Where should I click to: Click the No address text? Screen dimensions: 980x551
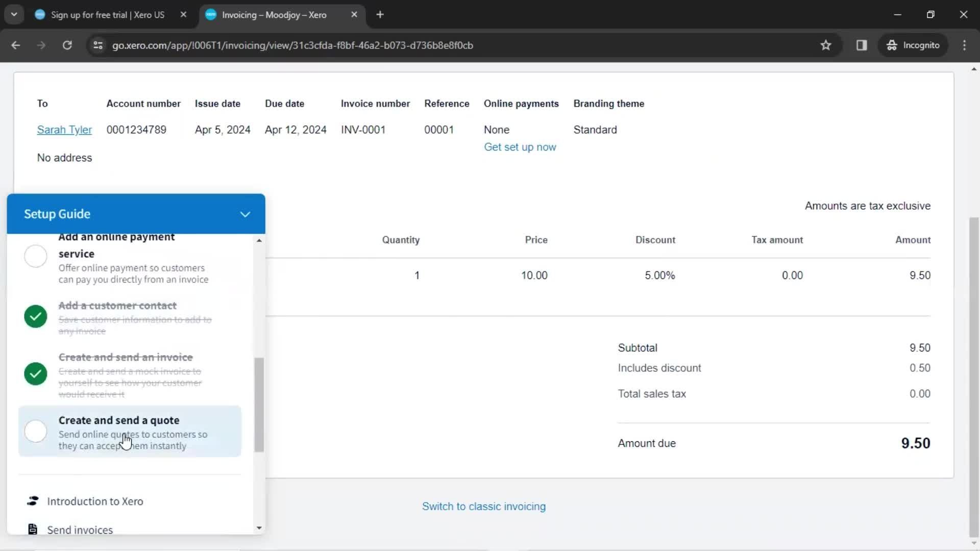coord(64,158)
